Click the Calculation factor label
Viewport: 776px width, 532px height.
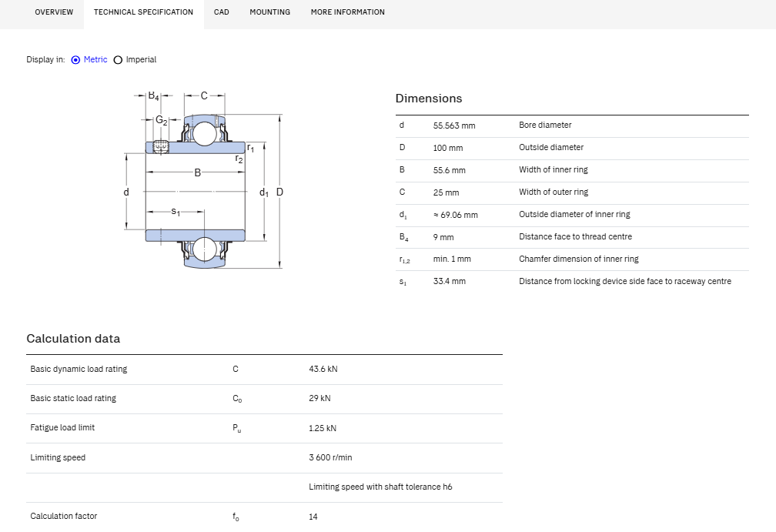point(63,516)
